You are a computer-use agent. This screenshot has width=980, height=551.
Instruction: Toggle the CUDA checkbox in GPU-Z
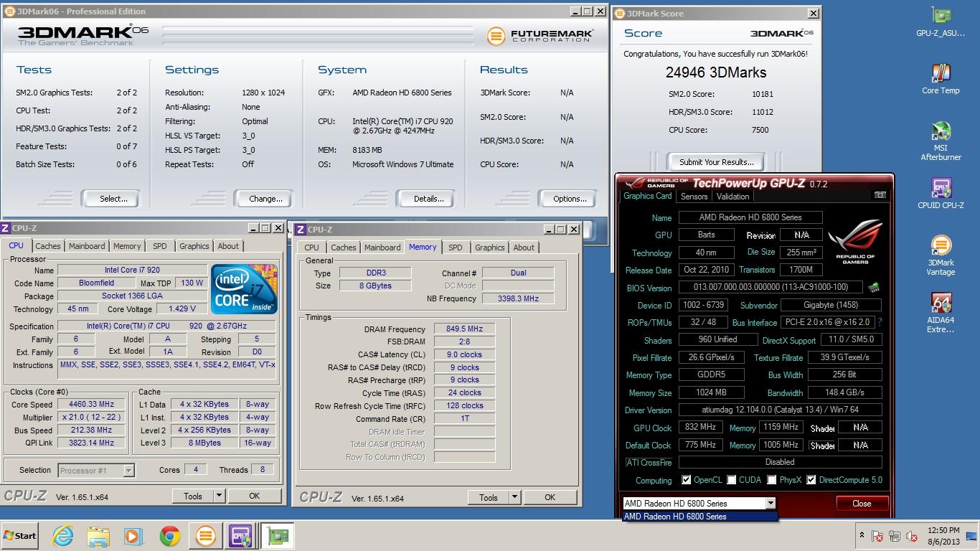click(x=732, y=480)
